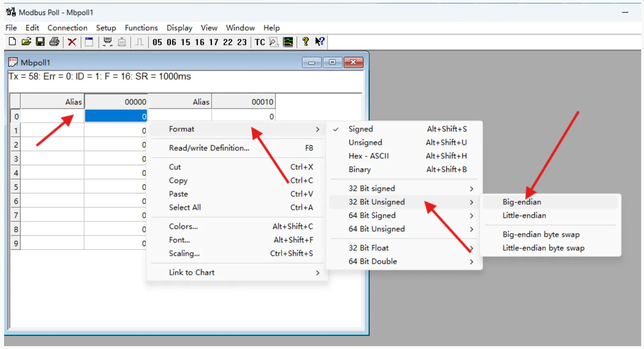Maximize the Mbpoll1 child window

(x=333, y=62)
